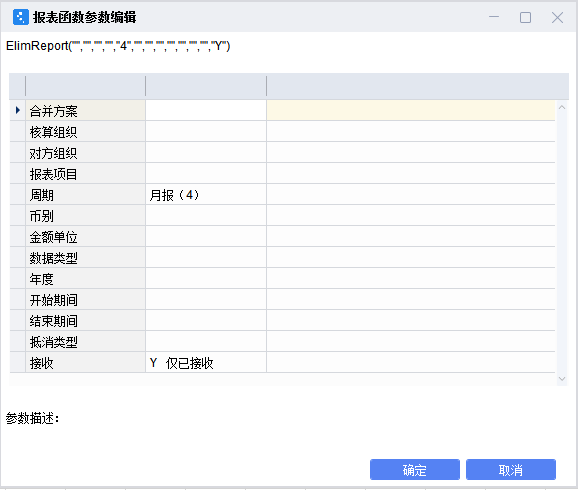Maximize the 报表函数参数编辑 dialog window
The image size is (578, 490).
click(525, 17)
